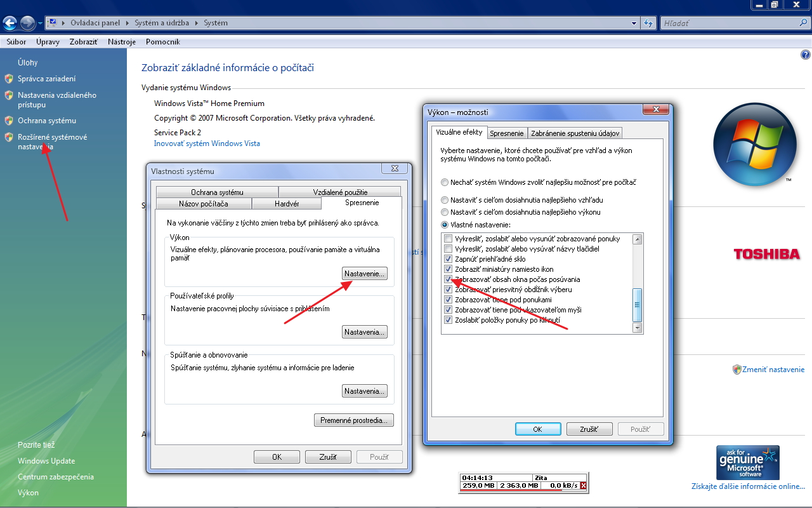812x508 pixels.
Task: Open 'Premenné prostredia...' button
Action: point(354,420)
